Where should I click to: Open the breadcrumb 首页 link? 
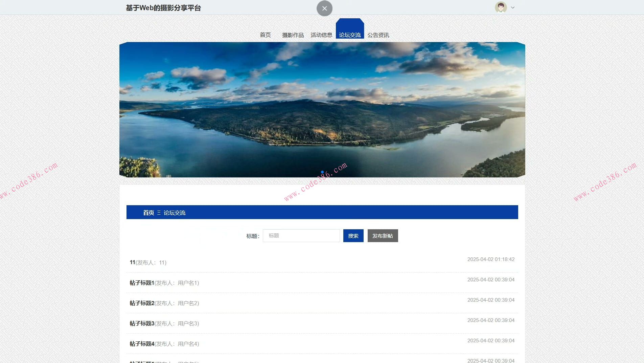(x=148, y=213)
